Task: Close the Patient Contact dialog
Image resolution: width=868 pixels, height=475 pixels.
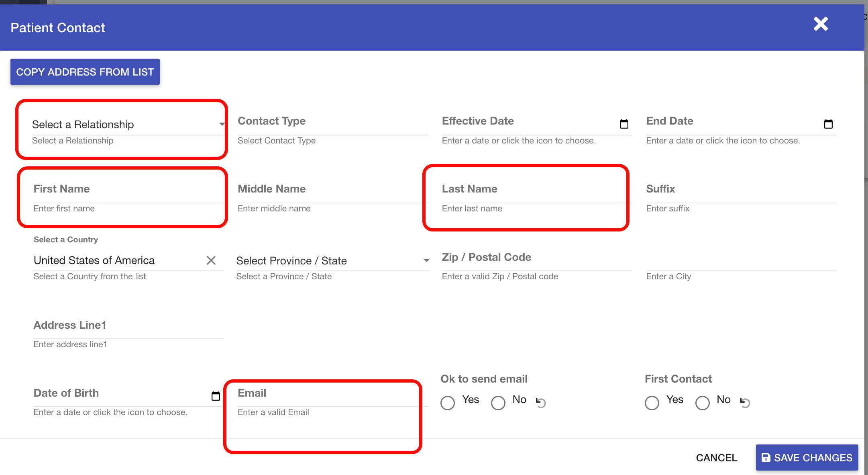Action: [821, 24]
